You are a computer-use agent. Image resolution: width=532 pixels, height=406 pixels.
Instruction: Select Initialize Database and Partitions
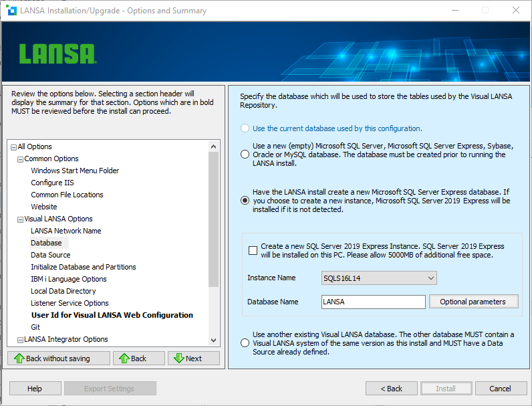(x=83, y=267)
